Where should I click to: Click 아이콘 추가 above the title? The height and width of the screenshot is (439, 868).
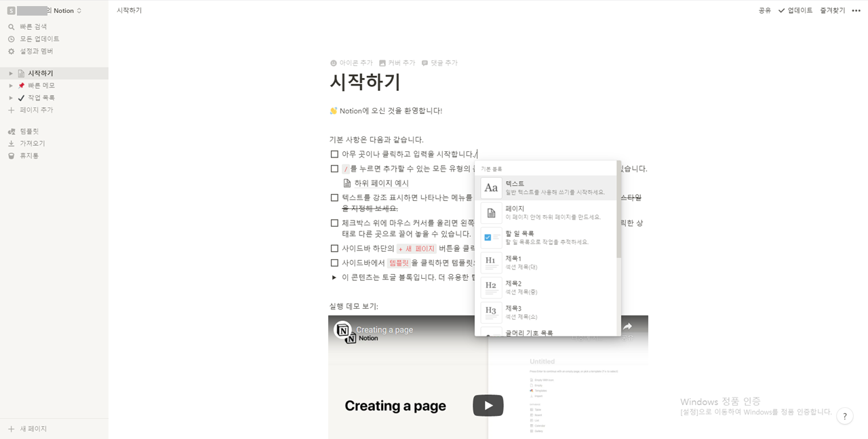point(351,62)
